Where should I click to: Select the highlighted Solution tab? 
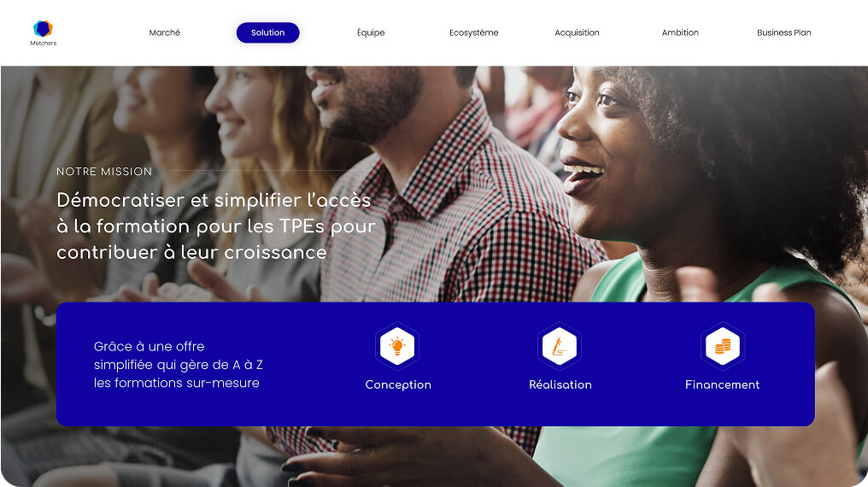(x=268, y=32)
